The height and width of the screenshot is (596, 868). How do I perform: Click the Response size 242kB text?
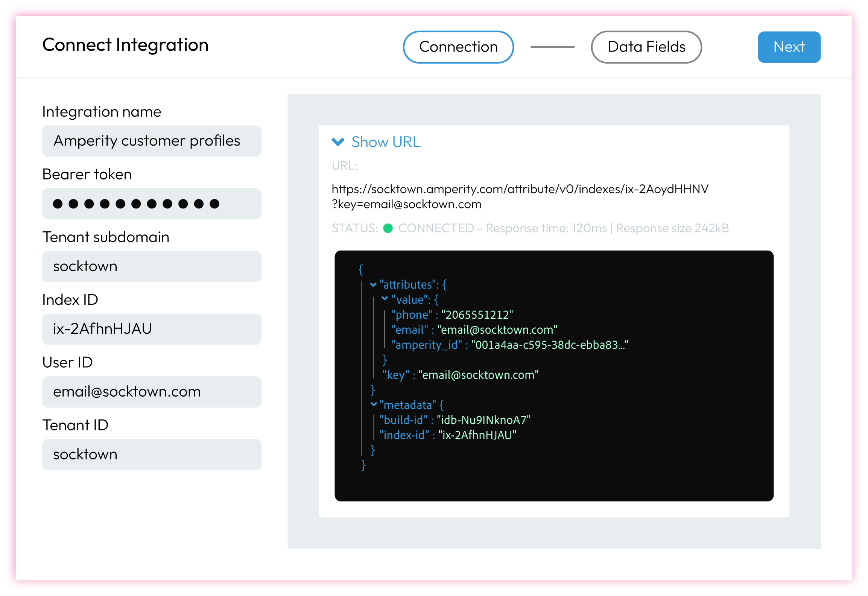pos(672,228)
